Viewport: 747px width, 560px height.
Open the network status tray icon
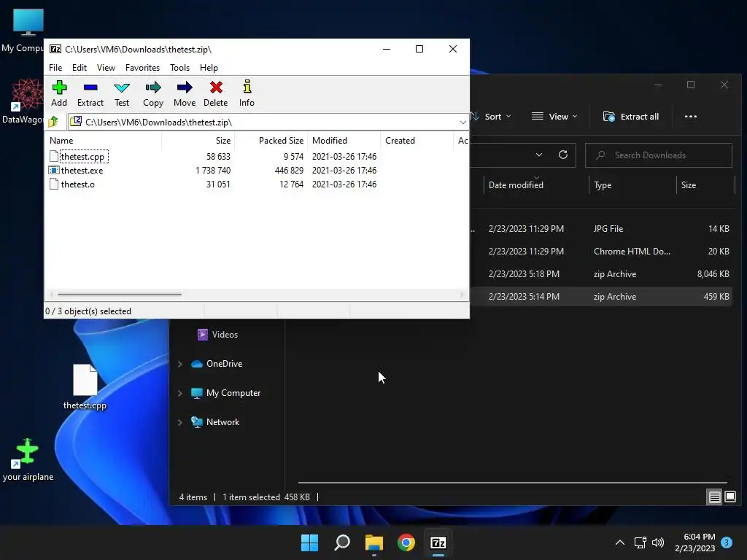point(640,542)
